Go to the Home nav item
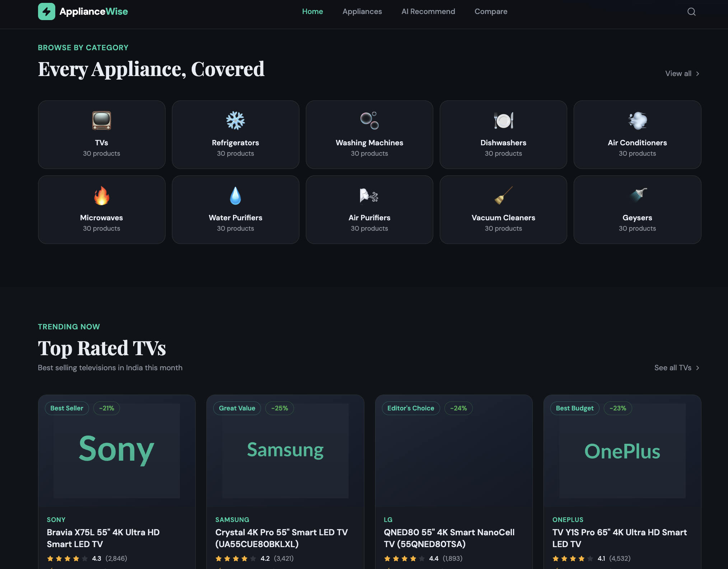Screen dimensions: 728x569 [312, 11]
